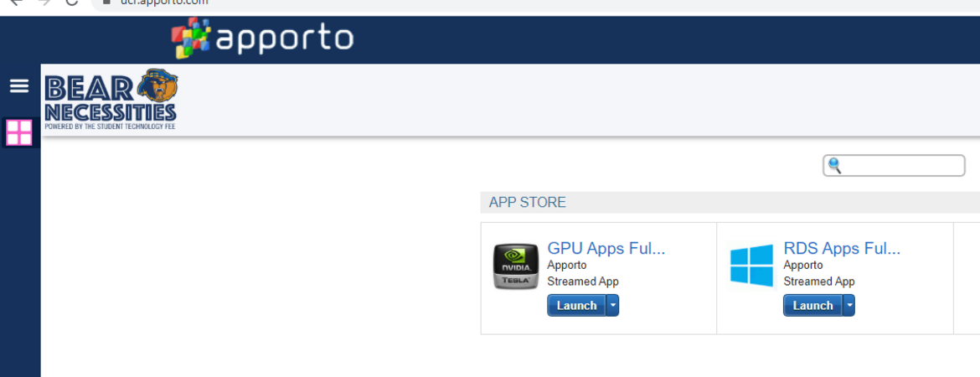Viewport: 980px width, 377px height.
Task: Launch the GPU Apps streamed app
Action: point(576,306)
